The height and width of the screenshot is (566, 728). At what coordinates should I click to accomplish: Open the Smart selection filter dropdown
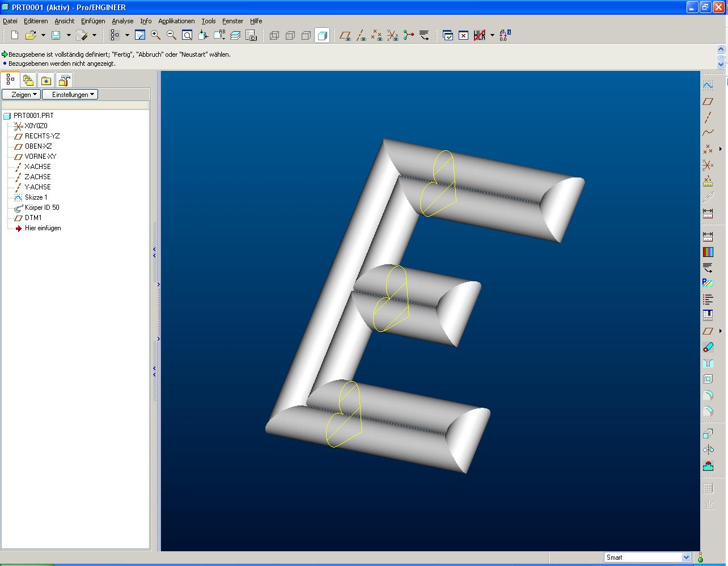point(686,557)
